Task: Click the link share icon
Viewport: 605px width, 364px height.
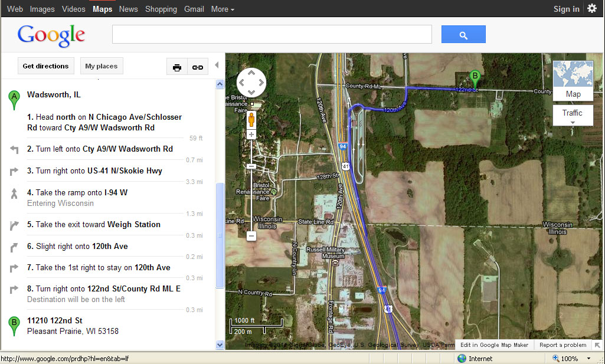Action: [198, 67]
